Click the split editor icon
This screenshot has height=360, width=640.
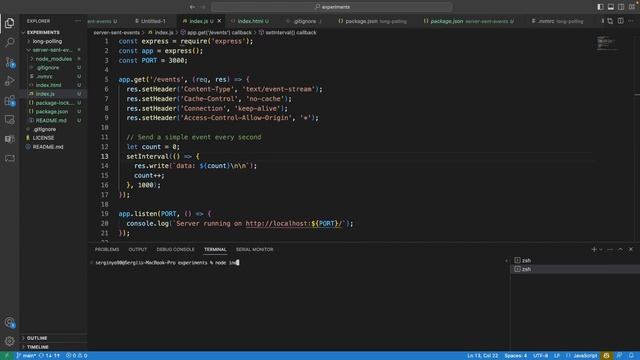620,21
